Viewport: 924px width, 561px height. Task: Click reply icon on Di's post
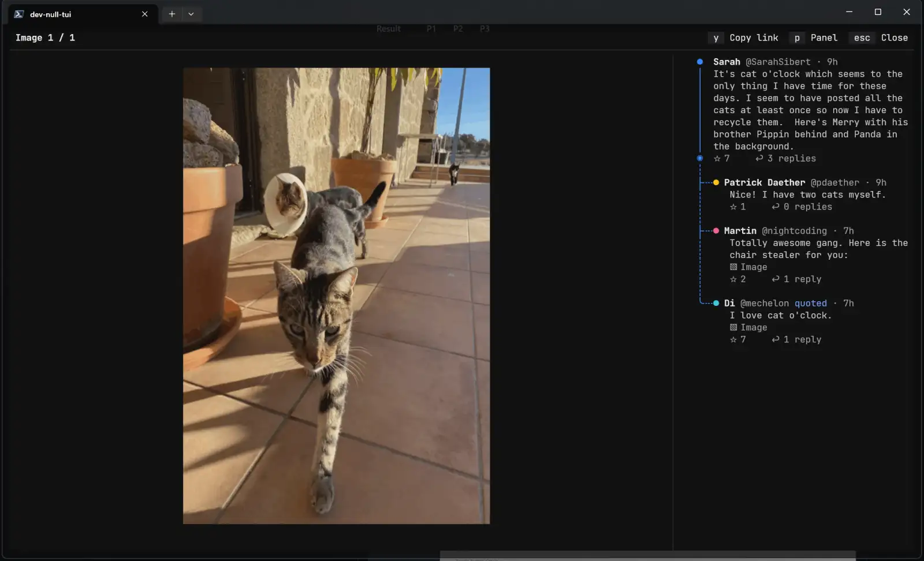tap(776, 339)
